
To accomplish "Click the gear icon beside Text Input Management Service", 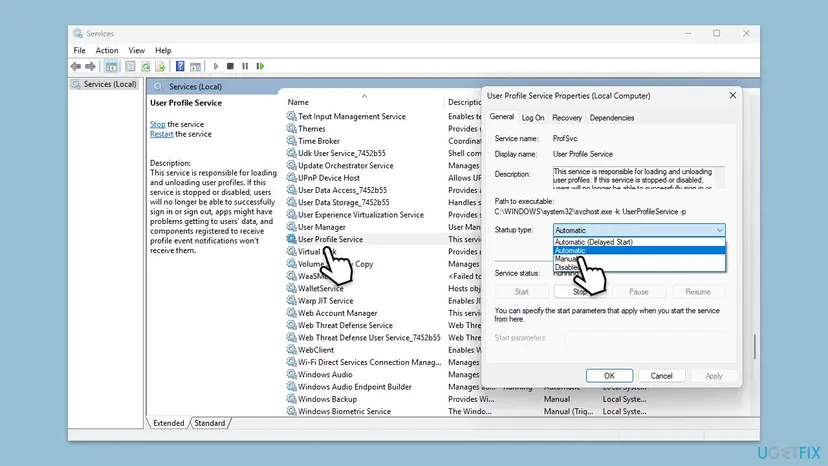I will point(291,116).
